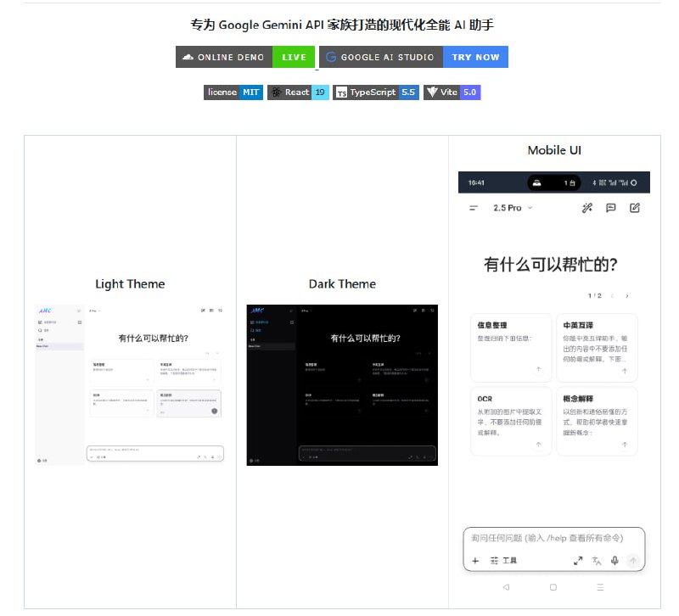Image resolution: width=679 pixels, height=616 pixels.
Task: Click the magic wand icon next to 2.5 Pro
Action: (587, 207)
